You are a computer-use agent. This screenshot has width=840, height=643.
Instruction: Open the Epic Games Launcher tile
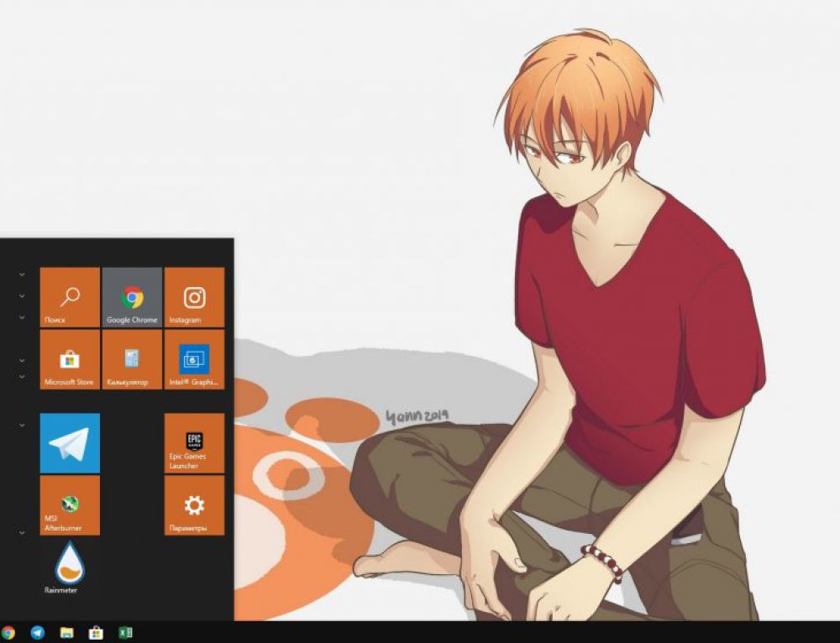click(x=193, y=443)
